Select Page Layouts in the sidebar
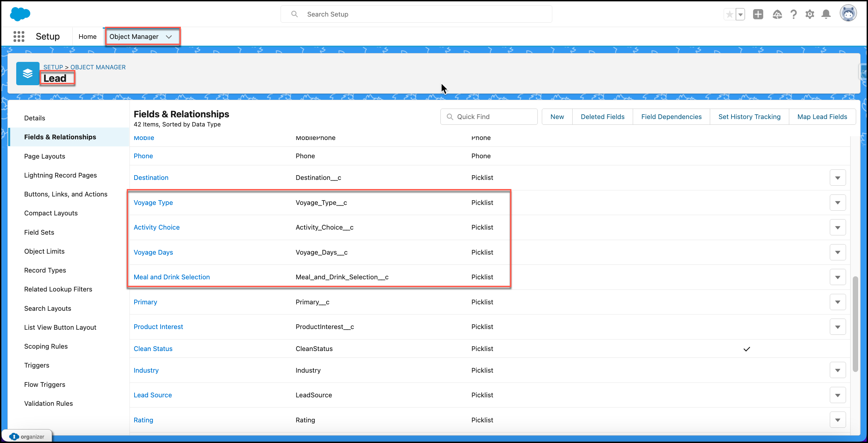 pyautogui.click(x=45, y=156)
